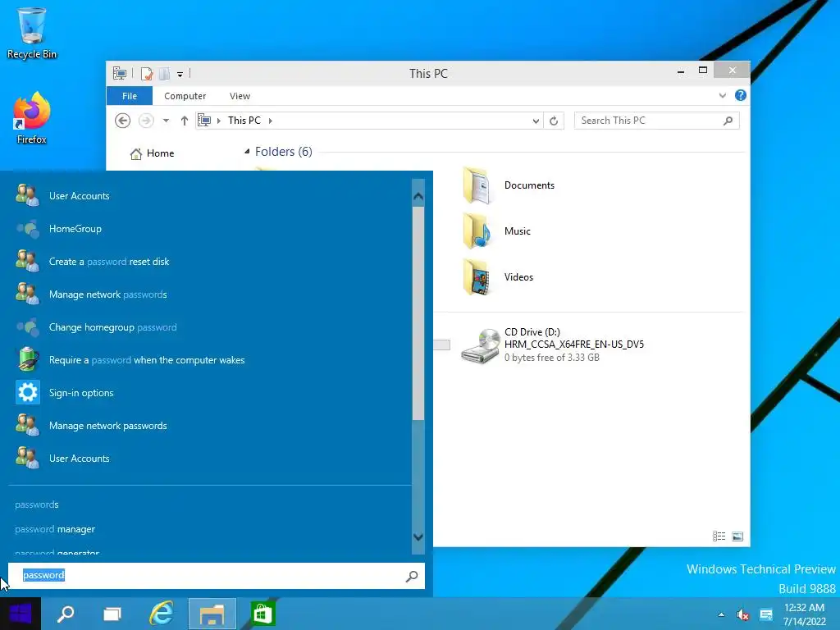Click the This PC breadcrumb segment
The height and width of the screenshot is (630, 840).
(244, 121)
